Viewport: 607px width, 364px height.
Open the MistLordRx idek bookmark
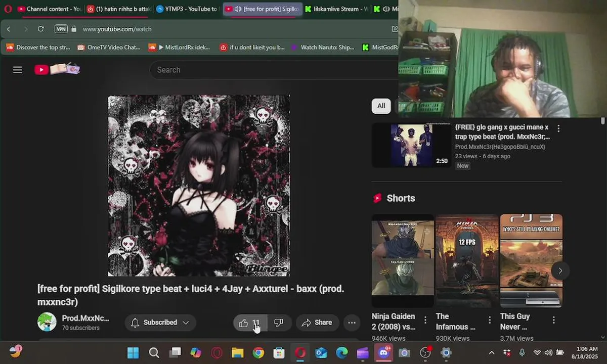pyautogui.click(x=180, y=47)
